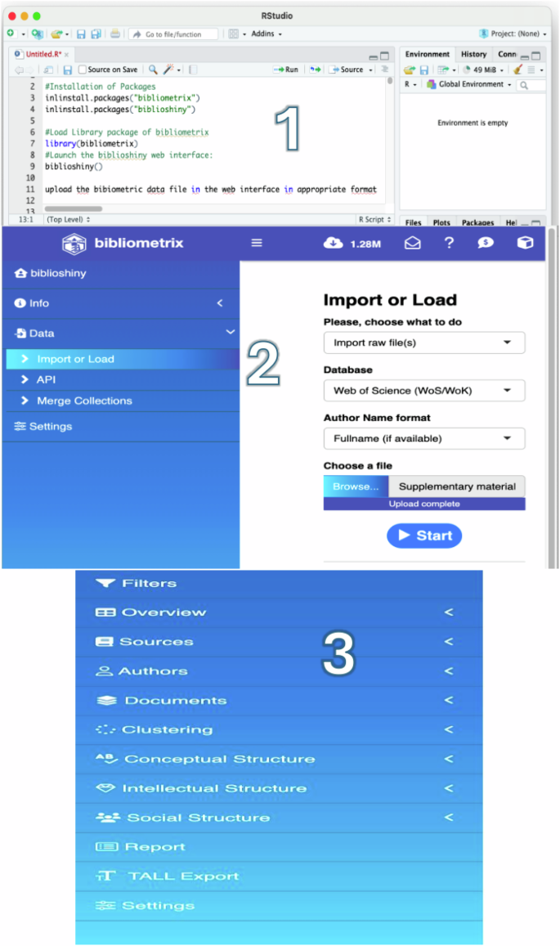Open the Filters entry with funnel icon
The height and width of the screenshot is (946, 560).
tap(279, 584)
